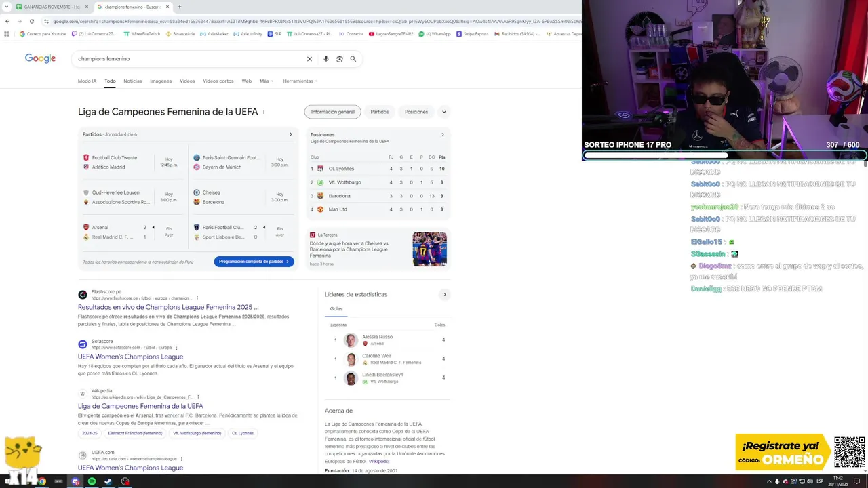Open the Flashscore result options menu
Screen dimensions: 868x488
[x=197, y=298]
